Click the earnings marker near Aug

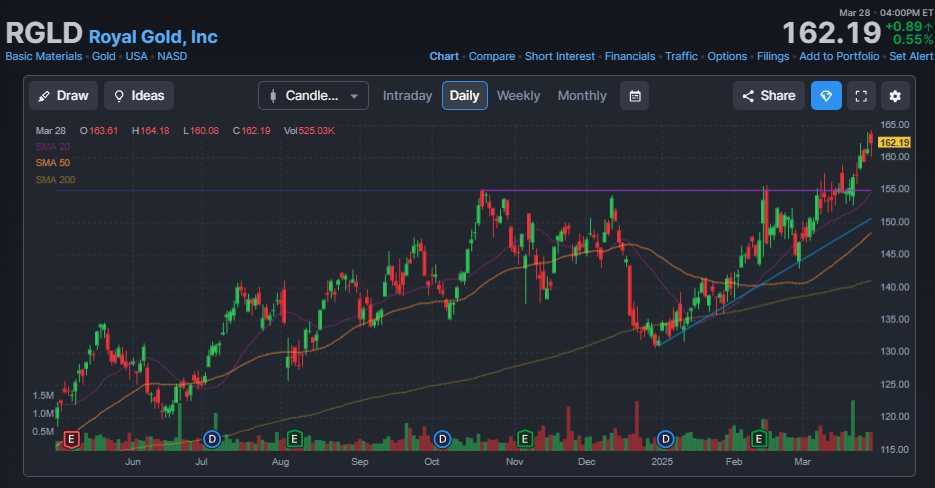294,440
